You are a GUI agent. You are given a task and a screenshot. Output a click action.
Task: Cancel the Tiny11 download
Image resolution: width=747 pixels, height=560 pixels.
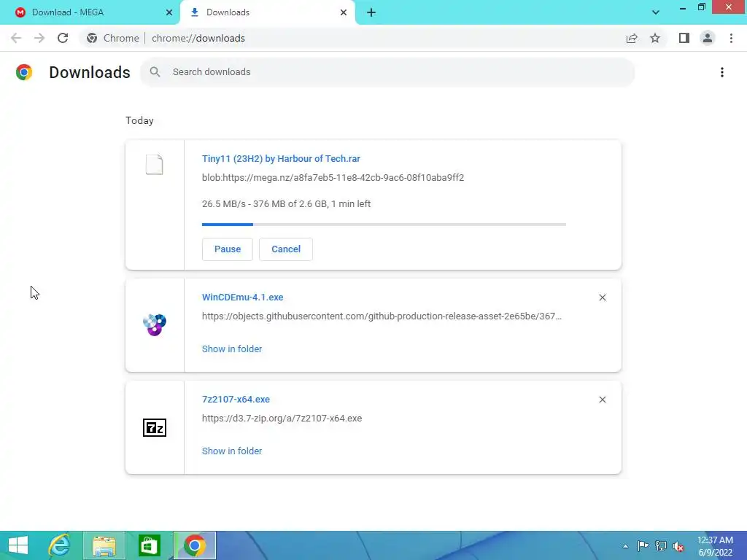pyautogui.click(x=286, y=249)
